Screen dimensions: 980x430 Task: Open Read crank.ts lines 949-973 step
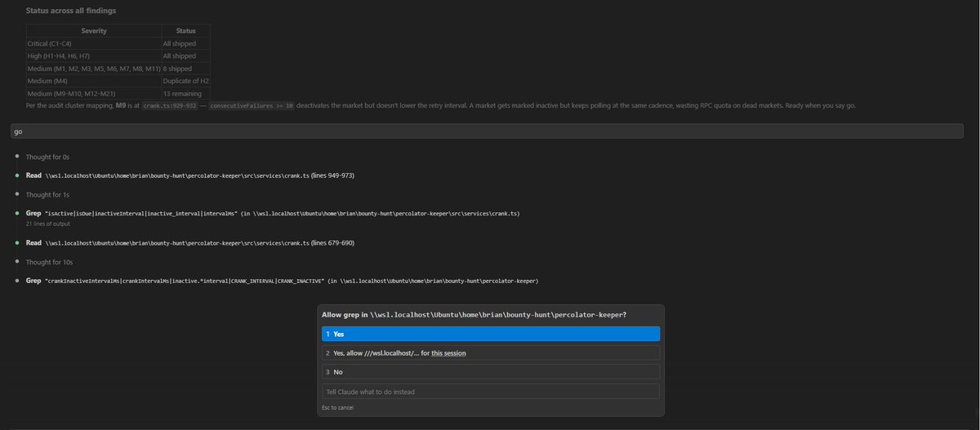click(x=189, y=175)
